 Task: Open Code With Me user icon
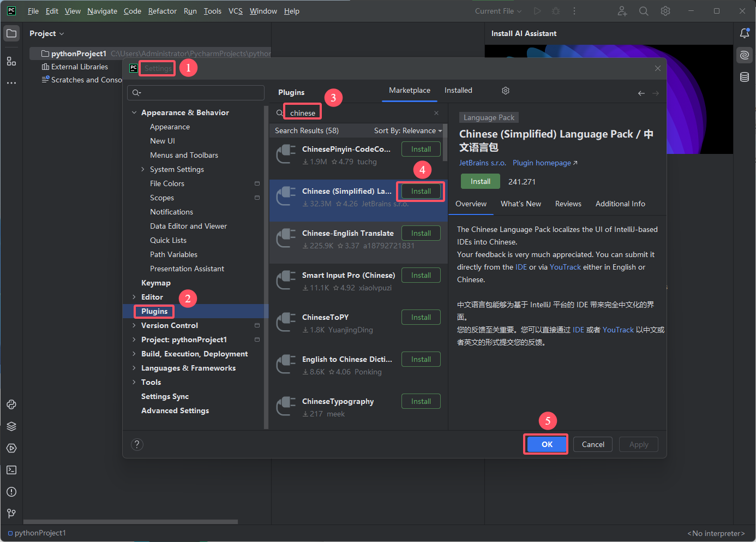[622, 11]
